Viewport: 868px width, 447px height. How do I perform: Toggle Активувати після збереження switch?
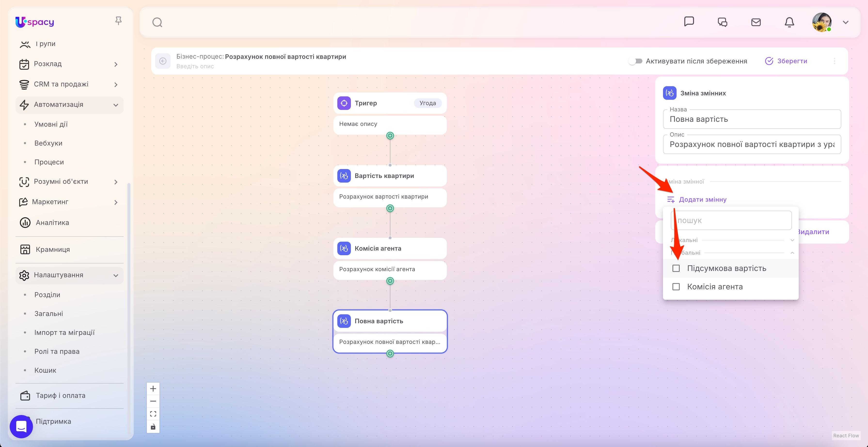click(635, 61)
